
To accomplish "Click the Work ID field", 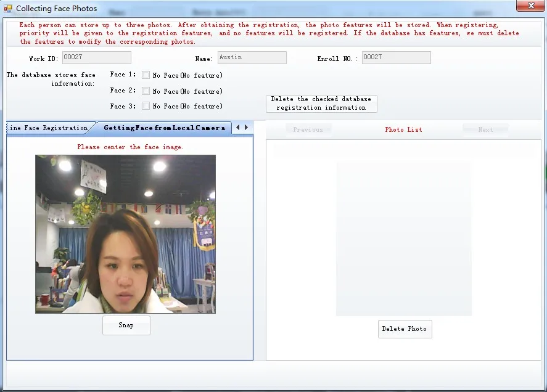I will (x=96, y=58).
